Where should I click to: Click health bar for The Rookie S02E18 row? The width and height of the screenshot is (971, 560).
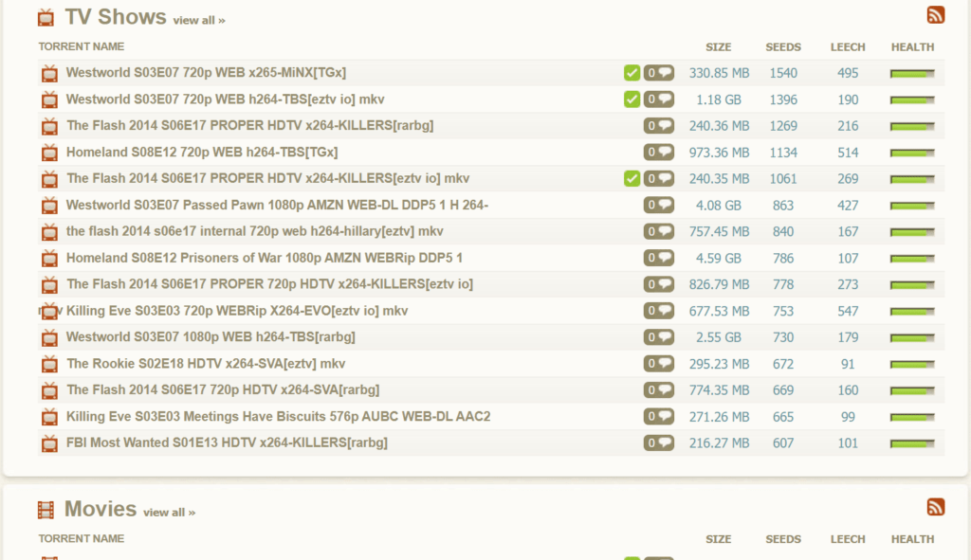tap(912, 365)
